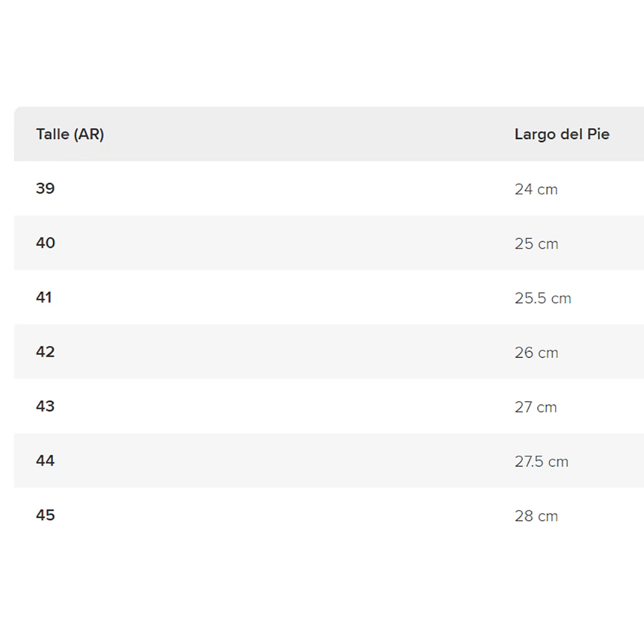644x644 pixels.
Task: Select size 44 in the Talle column
Action: (45, 461)
